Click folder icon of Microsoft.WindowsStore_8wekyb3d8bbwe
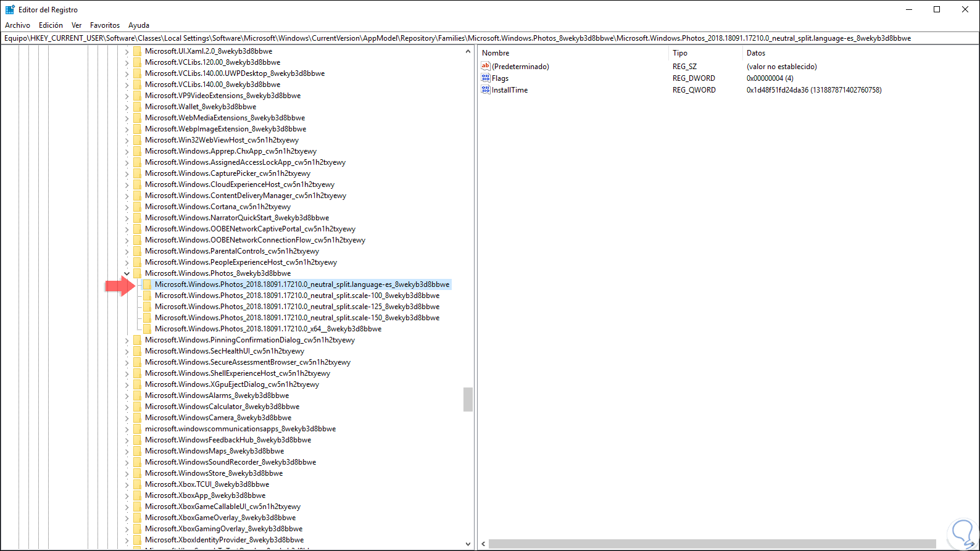This screenshot has width=980, height=551. pos(137,473)
